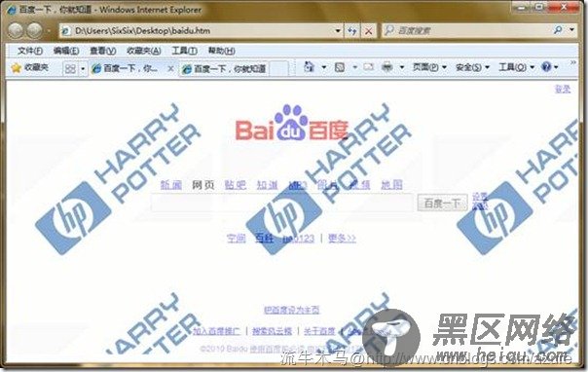This screenshot has height=372, width=588.
Task: Expand the address bar history dropdown
Action: [x=338, y=30]
